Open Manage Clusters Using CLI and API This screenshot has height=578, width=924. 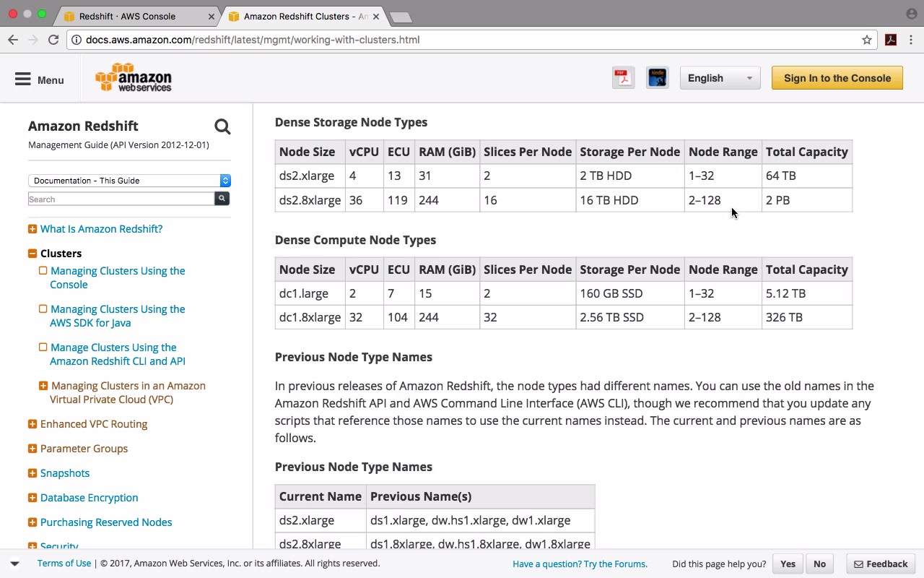tap(118, 354)
